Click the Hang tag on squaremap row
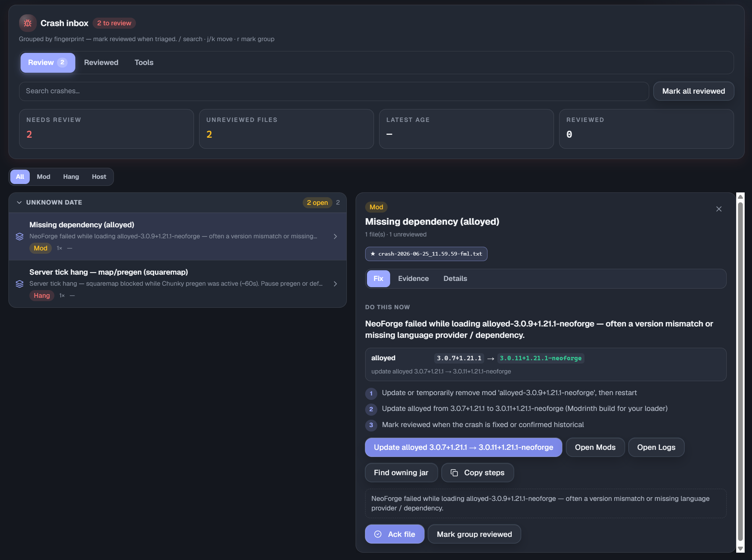The image size is (752, 560). [x=42, y=296]
